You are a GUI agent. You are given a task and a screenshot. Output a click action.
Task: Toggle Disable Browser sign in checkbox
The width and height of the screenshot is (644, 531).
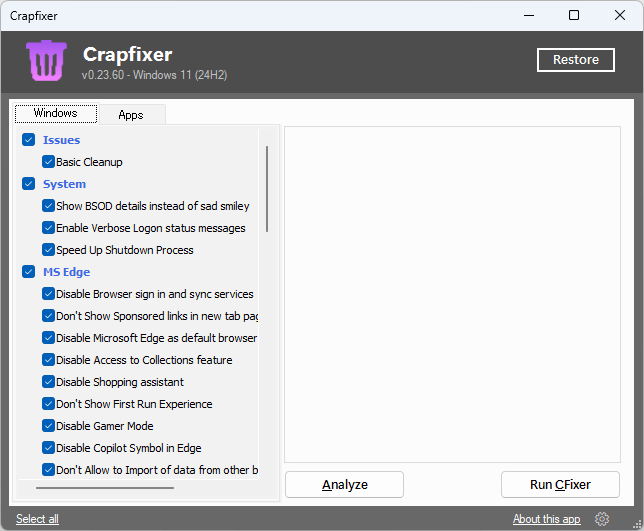48,294
